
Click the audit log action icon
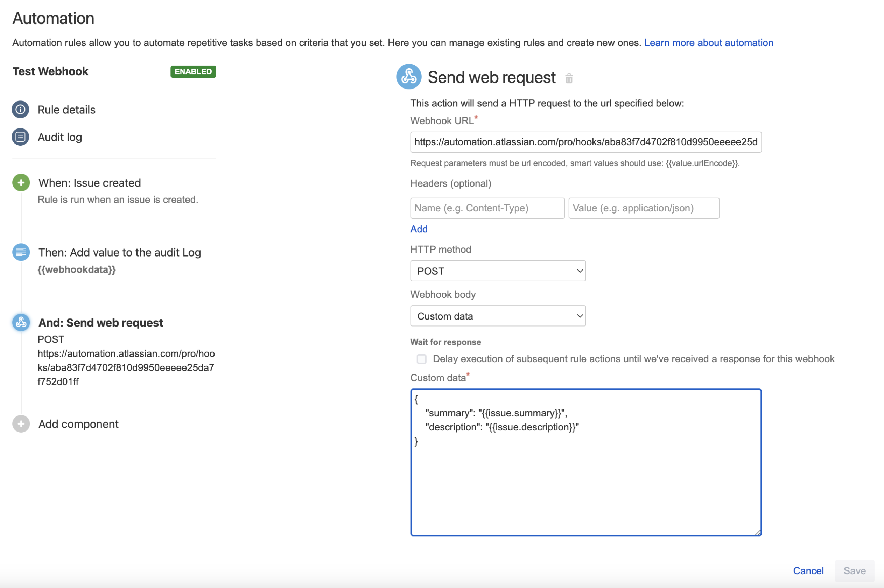21,252
